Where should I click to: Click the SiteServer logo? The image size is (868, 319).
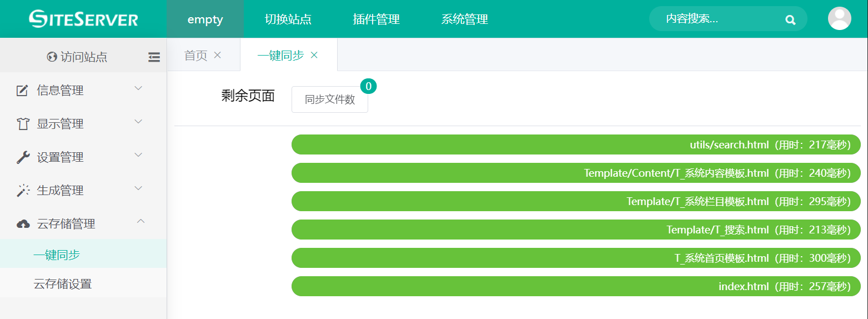coord(83,19)
